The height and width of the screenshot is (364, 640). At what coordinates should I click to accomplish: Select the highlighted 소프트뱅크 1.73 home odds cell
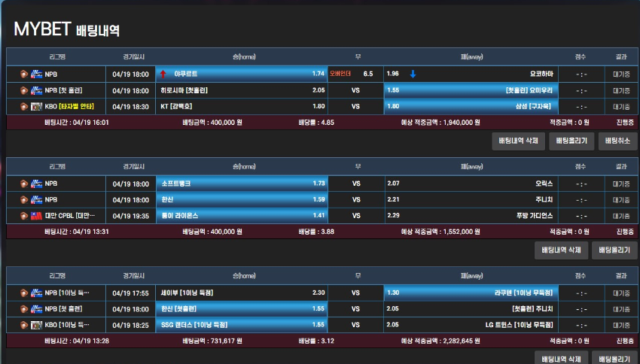tap(242, 183)
